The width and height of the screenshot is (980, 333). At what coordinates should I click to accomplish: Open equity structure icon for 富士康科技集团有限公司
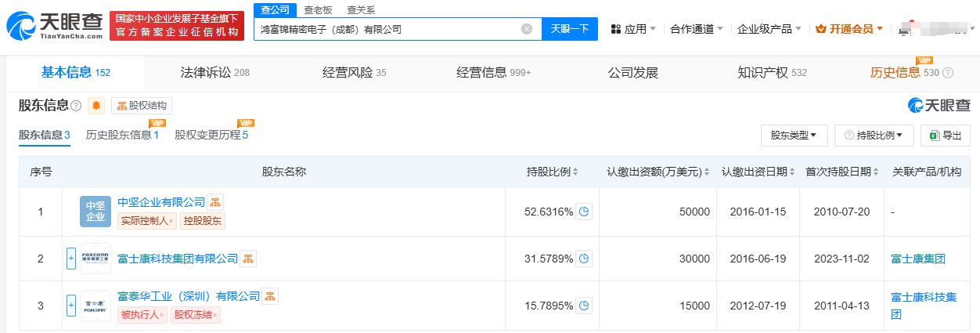point(248,259)
